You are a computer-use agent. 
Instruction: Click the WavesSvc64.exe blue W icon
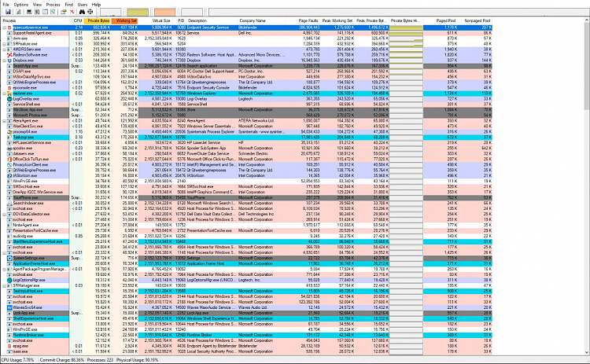click(9, 307)
